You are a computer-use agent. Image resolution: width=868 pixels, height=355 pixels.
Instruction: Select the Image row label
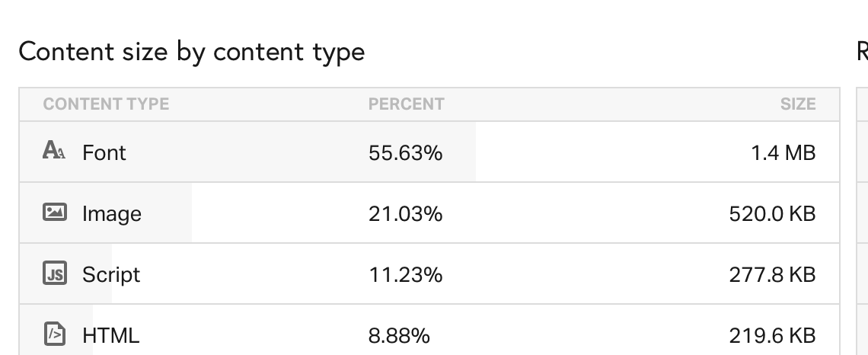point(112,213)
